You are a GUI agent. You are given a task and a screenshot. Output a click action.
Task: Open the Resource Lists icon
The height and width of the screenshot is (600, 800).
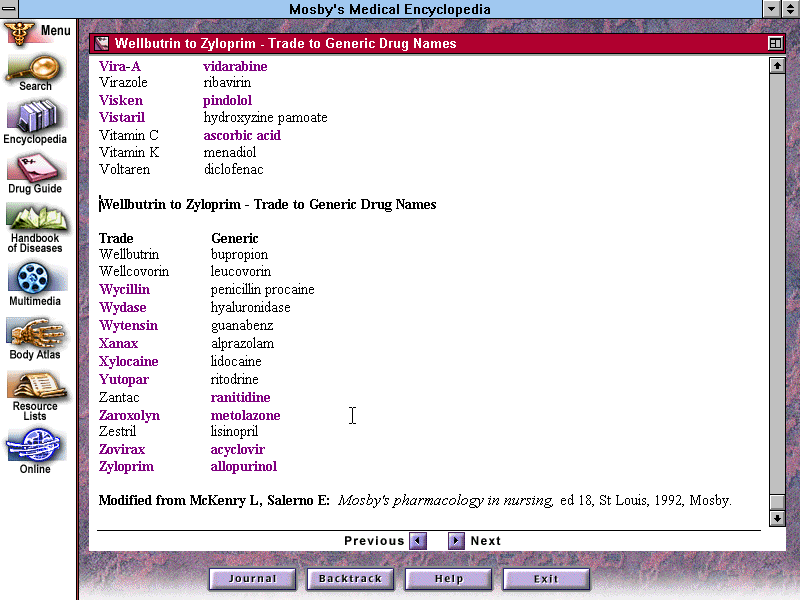click(x=35, y=396)
